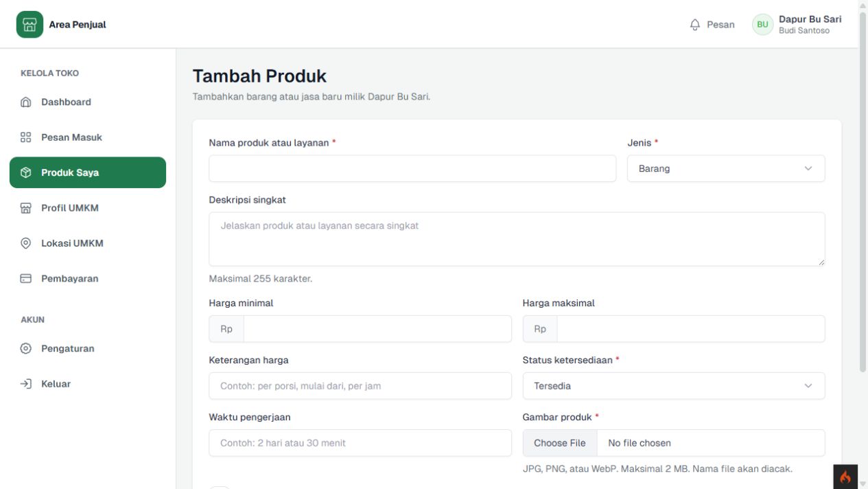Image resolution: width=868 pixels, height=489 pixels.
Task: Click the Pembayaran card icon
Action: [x=26, y=279]
